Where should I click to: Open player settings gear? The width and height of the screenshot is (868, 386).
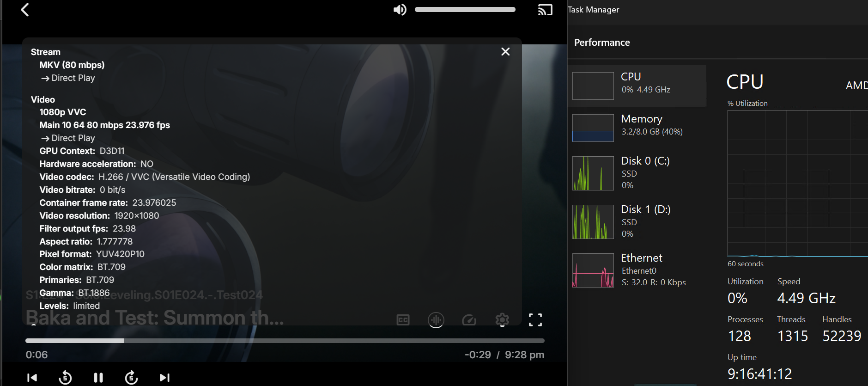(502, 319)
